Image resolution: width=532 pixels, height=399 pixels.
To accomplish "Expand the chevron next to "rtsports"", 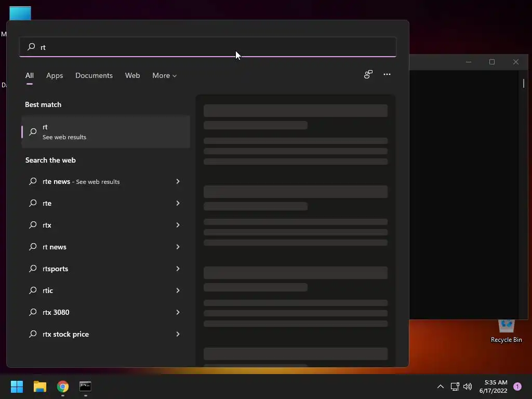I will (x=178, y=269).
